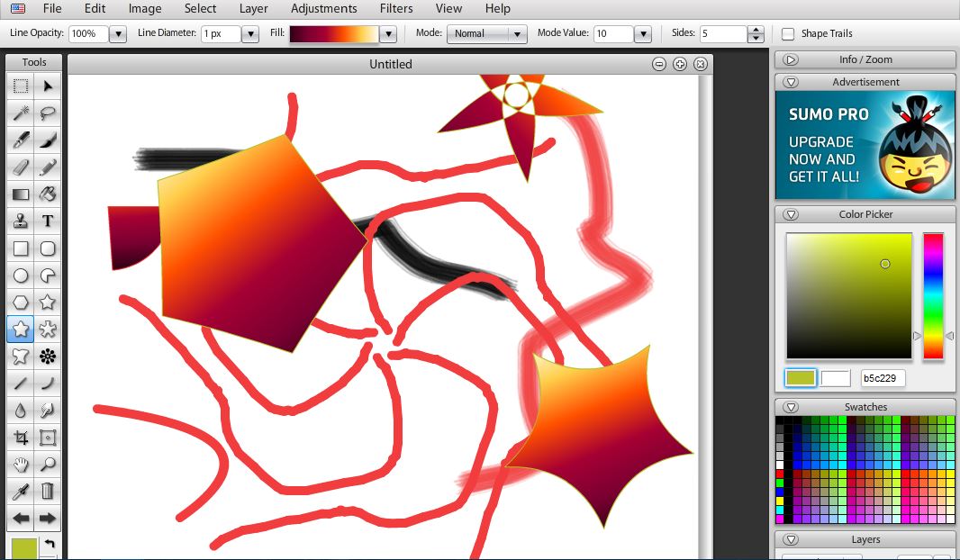Open the Fill gradient dropdown
The height and width of the screenshot is (560, 960).
pyautogui.click(x=387, y=33)
